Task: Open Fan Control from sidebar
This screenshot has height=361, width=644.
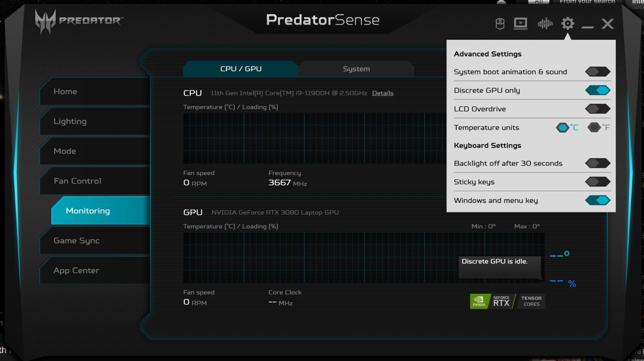Action: (x=78, y=181)
